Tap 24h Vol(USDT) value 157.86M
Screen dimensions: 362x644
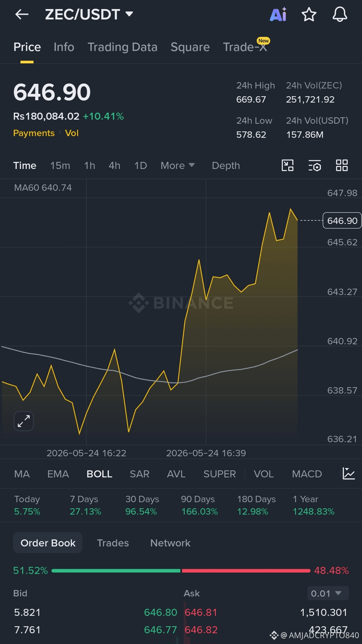pyautogui.click(x=305, y=135)
